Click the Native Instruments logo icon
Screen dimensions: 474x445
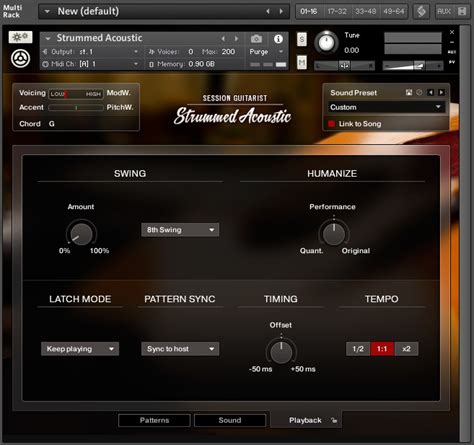21,58
